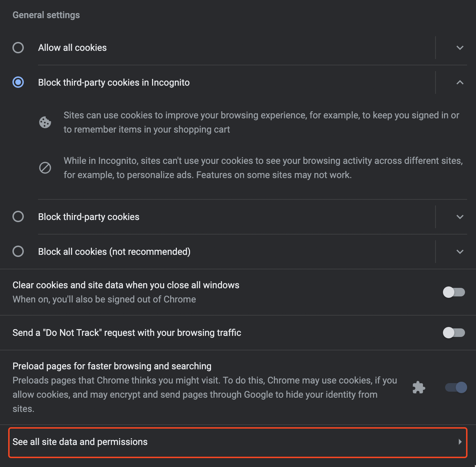The image size is (476, 467).
Task: Select Block all cookies (not recommended) radio
Action: click(18, 251)
